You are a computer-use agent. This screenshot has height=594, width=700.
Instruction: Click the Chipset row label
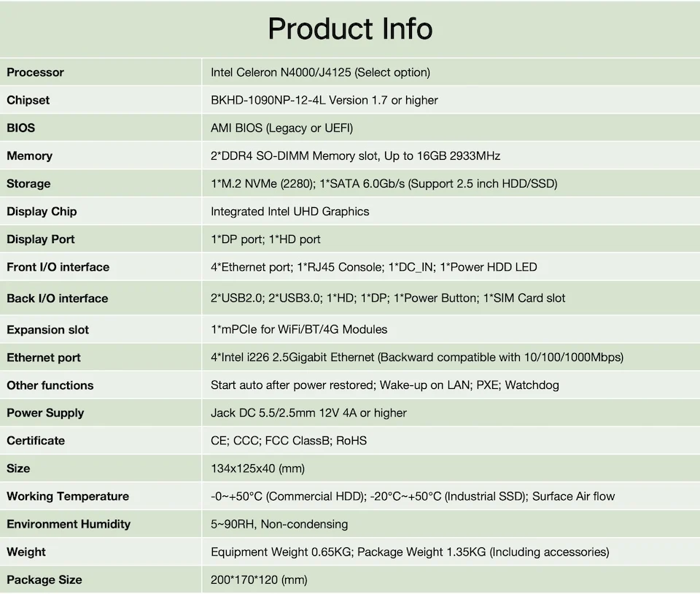tap(28, 100)
